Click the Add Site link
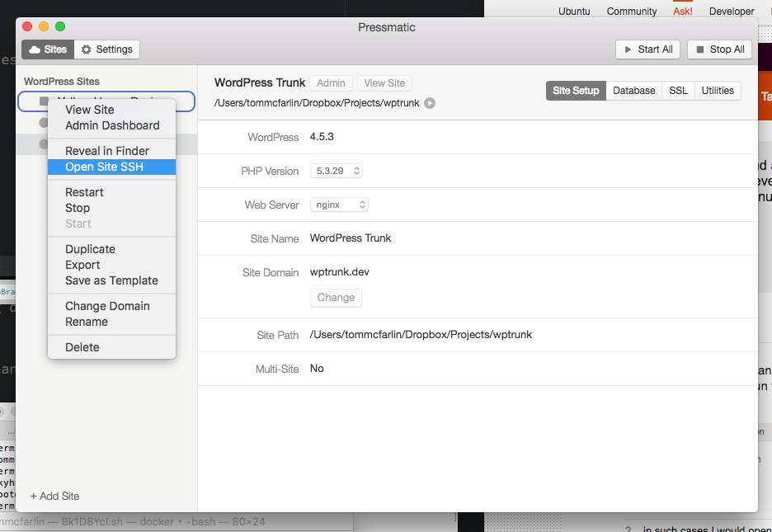This screenshot has width=772, height=532. [54, 496]
